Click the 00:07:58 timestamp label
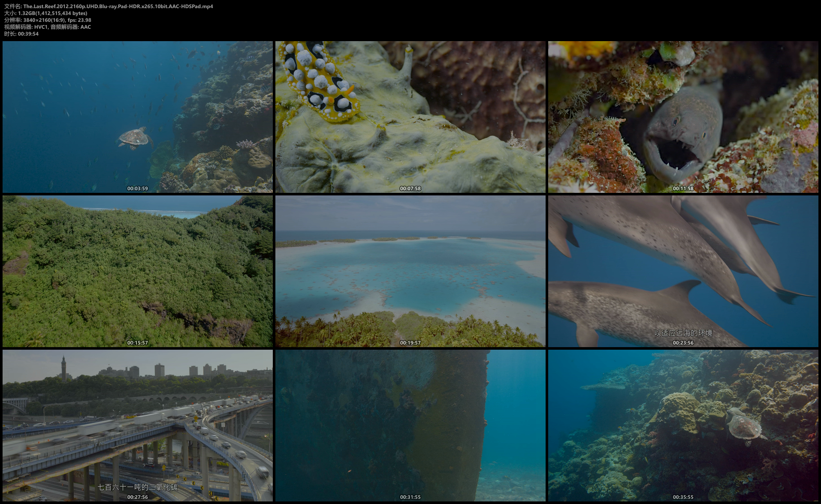This screenshot has height=504, width=821. [410, 189]
